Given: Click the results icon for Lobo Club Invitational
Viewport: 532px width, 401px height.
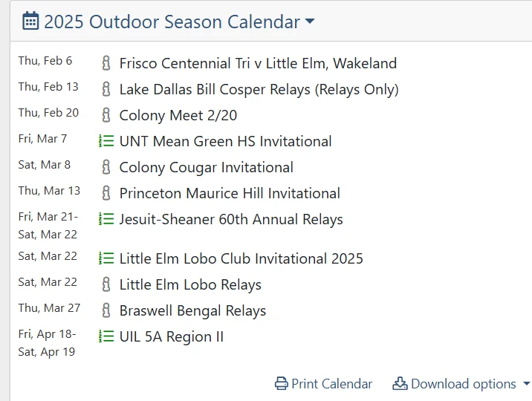Looking at the screenshot, I should pyautogui.click(x=106, y=258).
